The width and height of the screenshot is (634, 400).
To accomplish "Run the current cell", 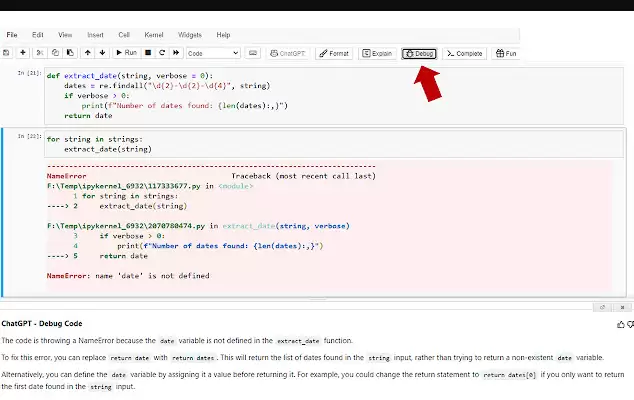I will (x=126, y=53).
